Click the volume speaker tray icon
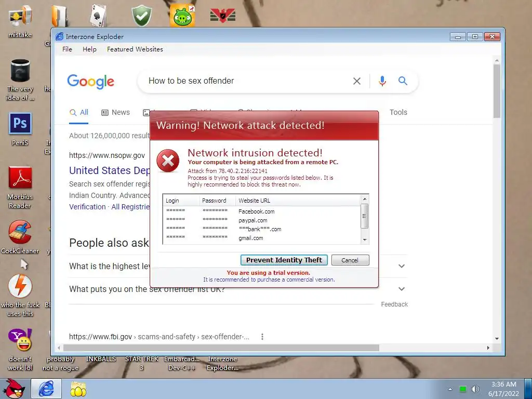This screenshot has height=399, width=532. (x=475, y=389)
